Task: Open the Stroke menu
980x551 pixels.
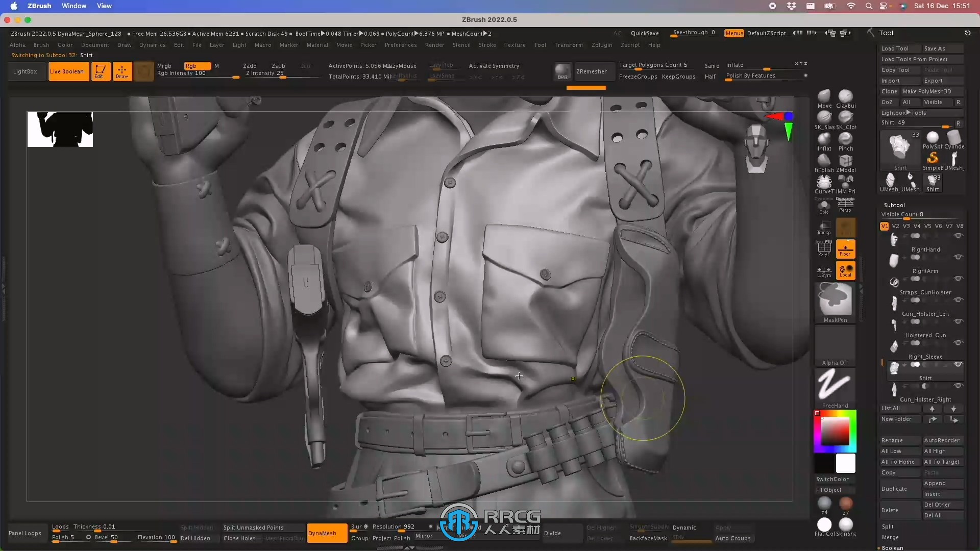Action: (486, 45)
